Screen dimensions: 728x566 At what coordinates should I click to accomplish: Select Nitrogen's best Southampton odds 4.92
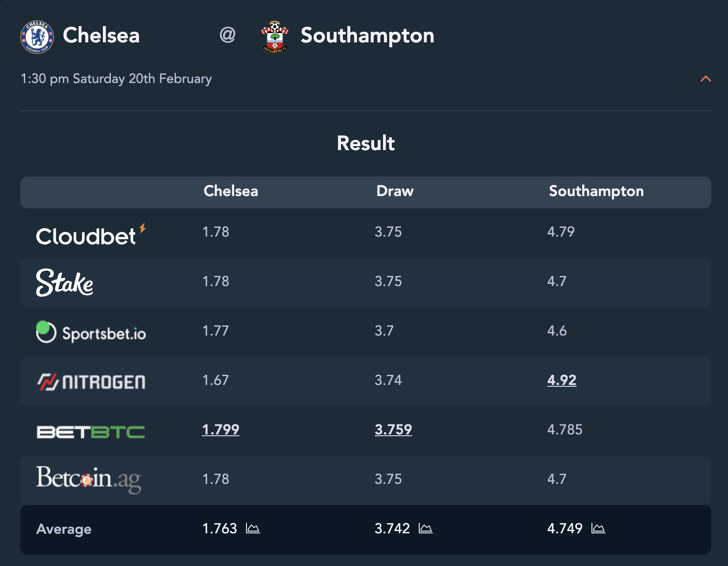pos(562,380)
